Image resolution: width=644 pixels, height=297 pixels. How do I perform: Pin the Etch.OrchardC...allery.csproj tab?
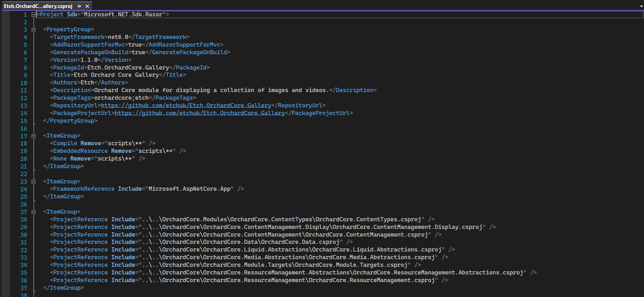[79, 6]
